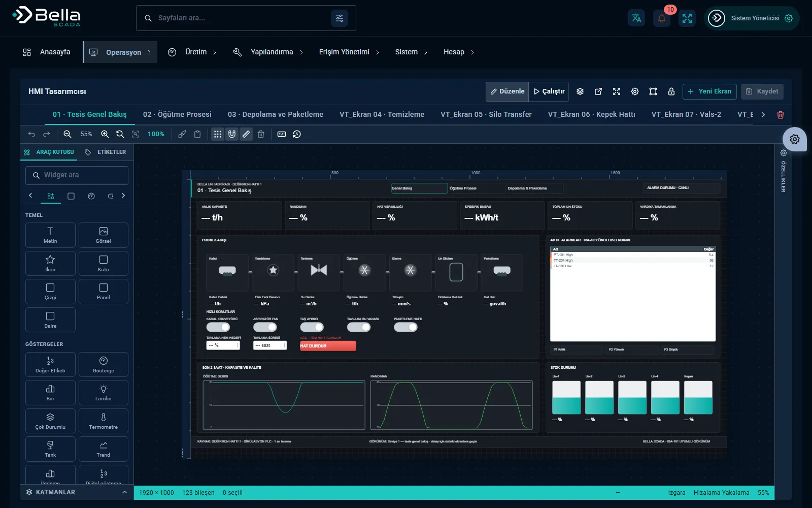Switch to Düzenle edit mode
This screenshot has height=508, width=812.
(x=507, y=91)
